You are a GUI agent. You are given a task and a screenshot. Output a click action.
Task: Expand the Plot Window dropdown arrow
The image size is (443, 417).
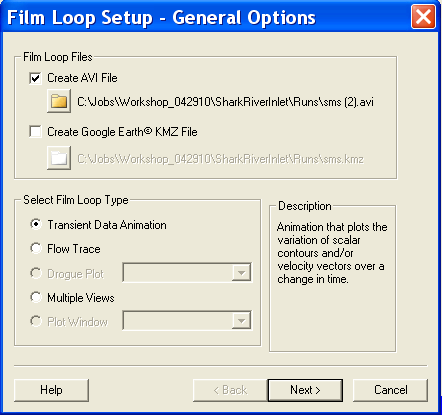tap(241, 321)
